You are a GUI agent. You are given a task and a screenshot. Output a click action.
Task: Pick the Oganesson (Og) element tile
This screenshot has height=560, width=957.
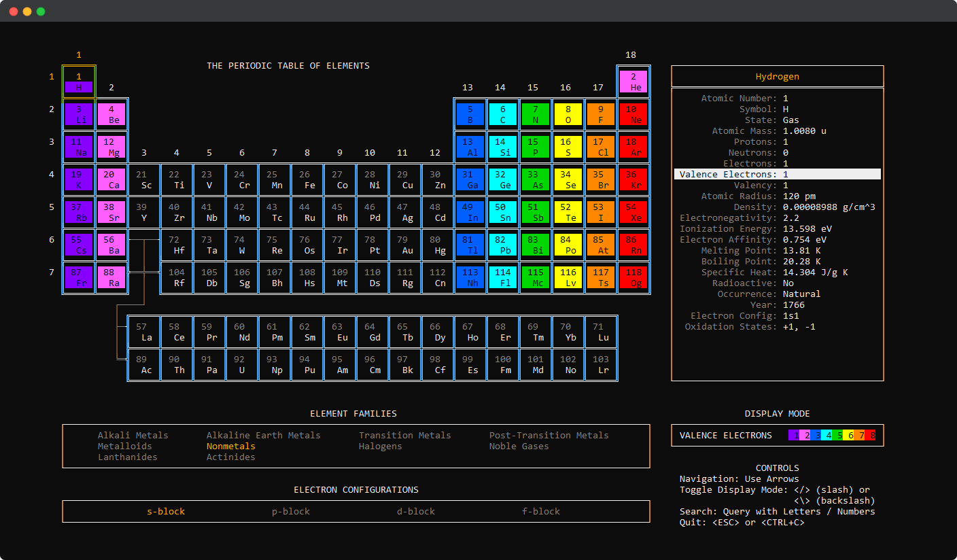coord(633,278)
